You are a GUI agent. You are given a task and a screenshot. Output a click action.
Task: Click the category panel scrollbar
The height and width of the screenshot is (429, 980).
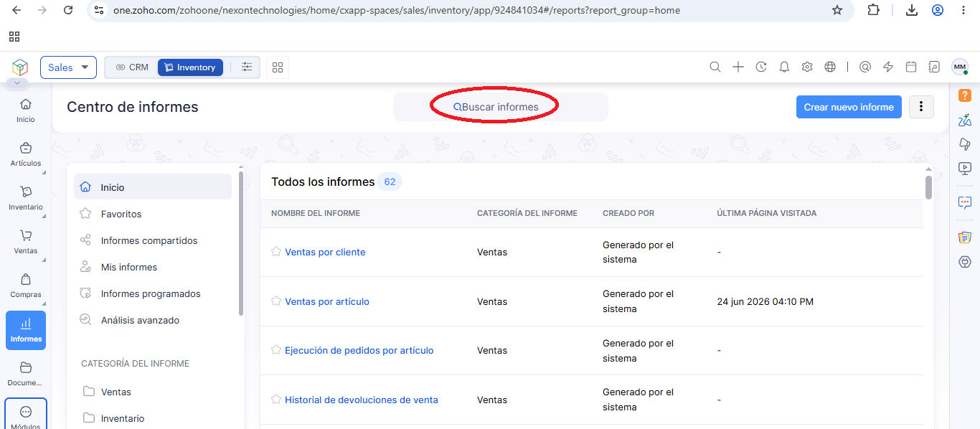[x=241, y=244]
